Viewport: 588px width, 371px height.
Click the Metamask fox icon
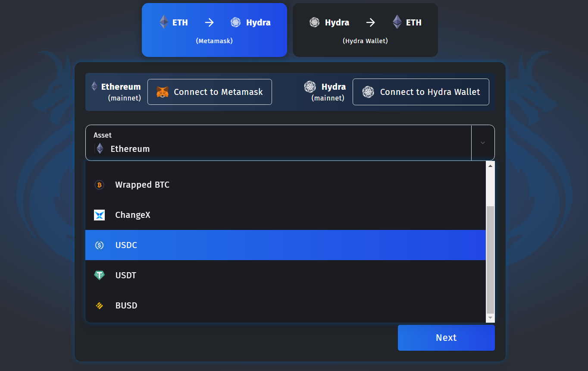(163, 92)
